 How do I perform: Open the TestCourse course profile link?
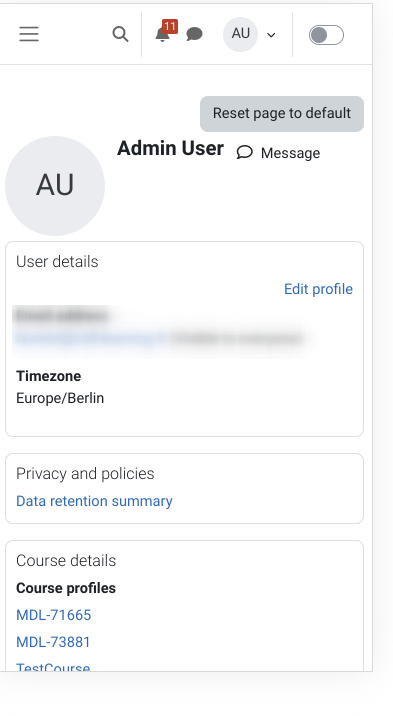53,667
